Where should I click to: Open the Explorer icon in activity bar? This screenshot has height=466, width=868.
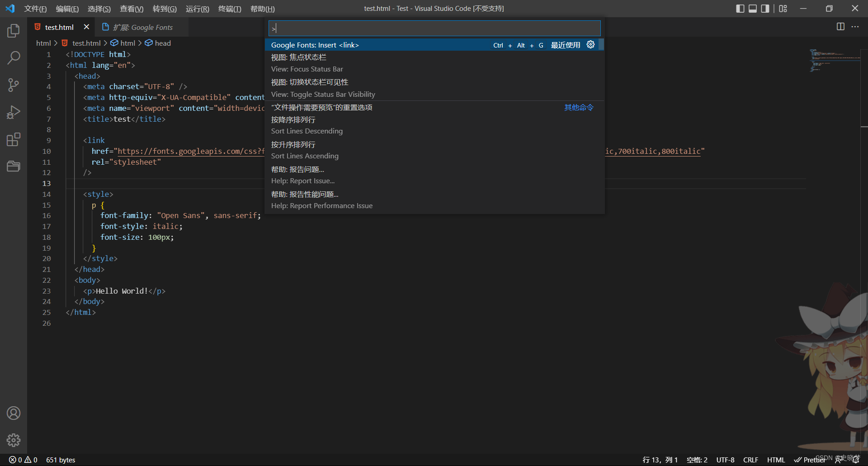coord(13,30)
